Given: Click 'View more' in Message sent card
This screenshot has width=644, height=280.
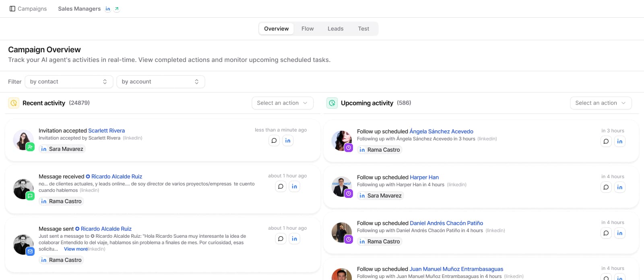Looking at the screenshot, I should [x=76, y=249].
